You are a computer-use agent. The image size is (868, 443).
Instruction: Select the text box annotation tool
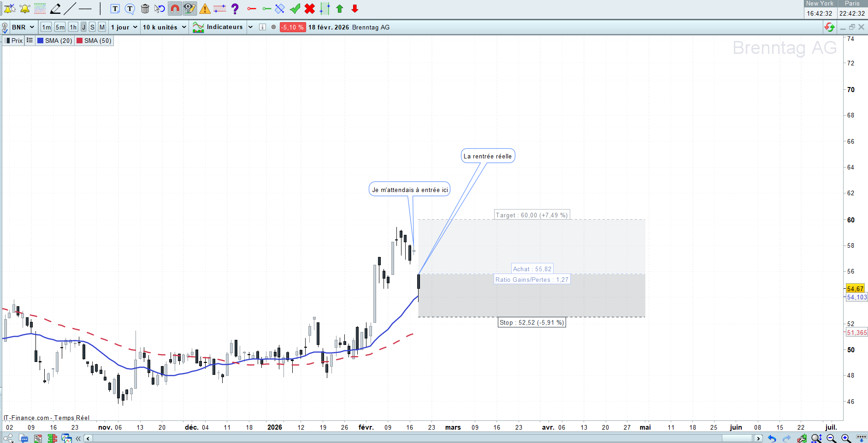click(x=115, y=8)
